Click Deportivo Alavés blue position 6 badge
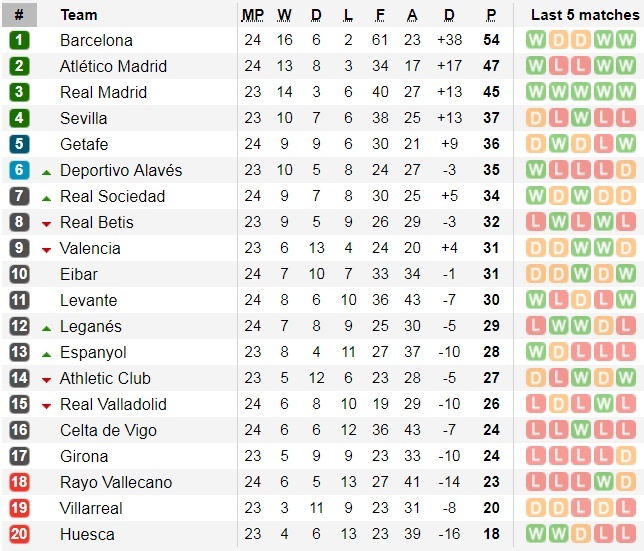 (19, 170)
